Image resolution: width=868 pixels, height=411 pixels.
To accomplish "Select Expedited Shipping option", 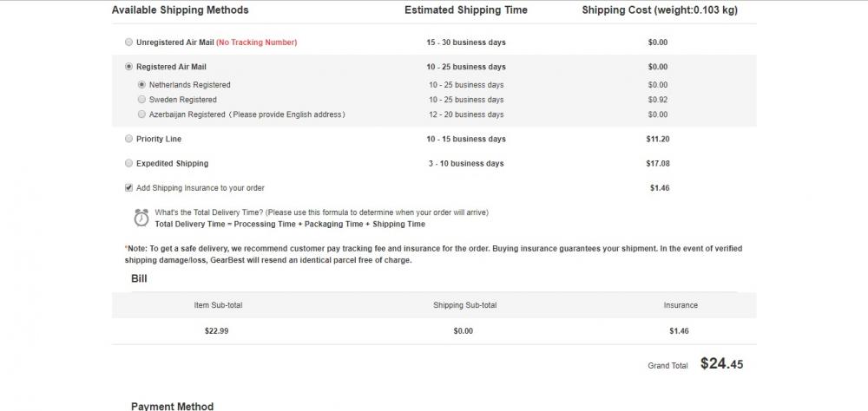I will (x=129, y=163).
